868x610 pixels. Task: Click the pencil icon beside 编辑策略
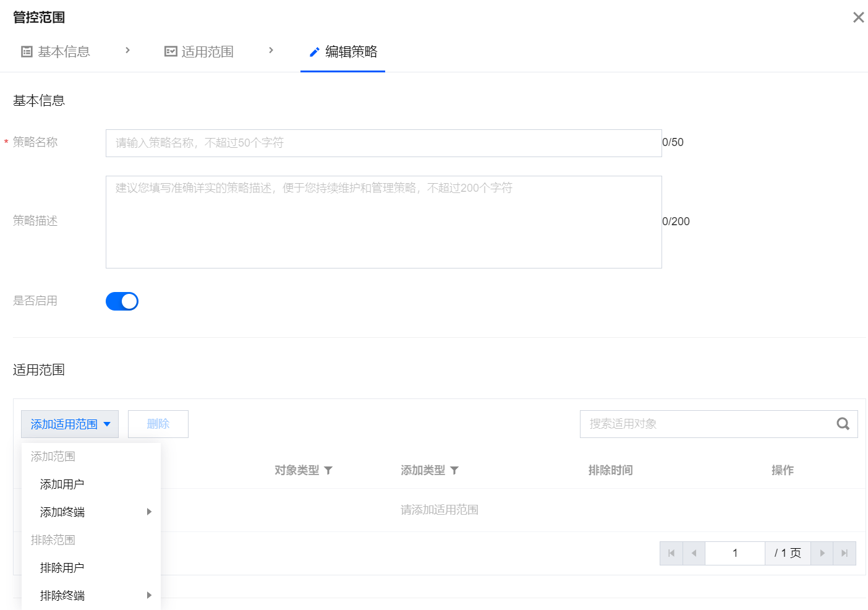pos(314,51)
